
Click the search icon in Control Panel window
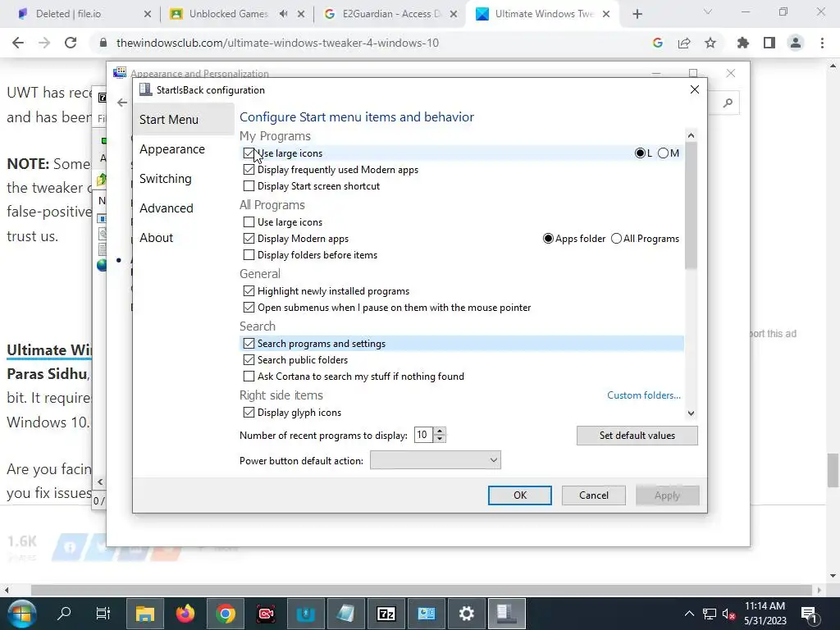(728, 103)
